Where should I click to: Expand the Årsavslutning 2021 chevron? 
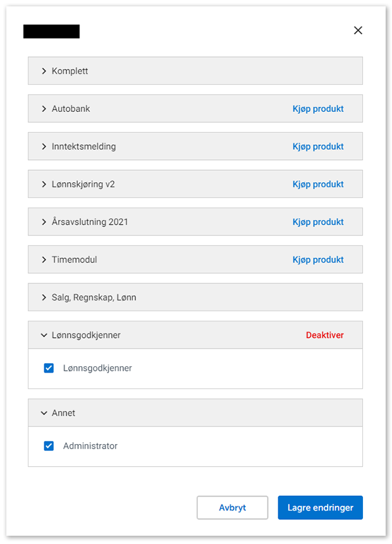[44, 222]
